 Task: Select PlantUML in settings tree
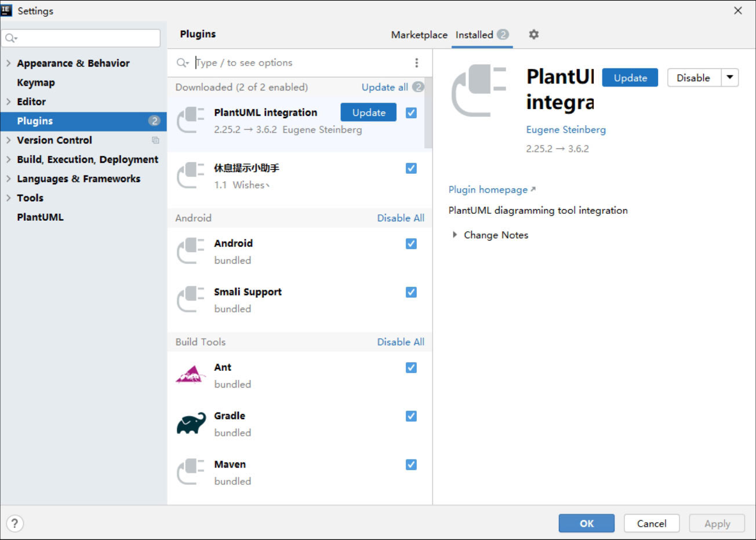point(40,217)
